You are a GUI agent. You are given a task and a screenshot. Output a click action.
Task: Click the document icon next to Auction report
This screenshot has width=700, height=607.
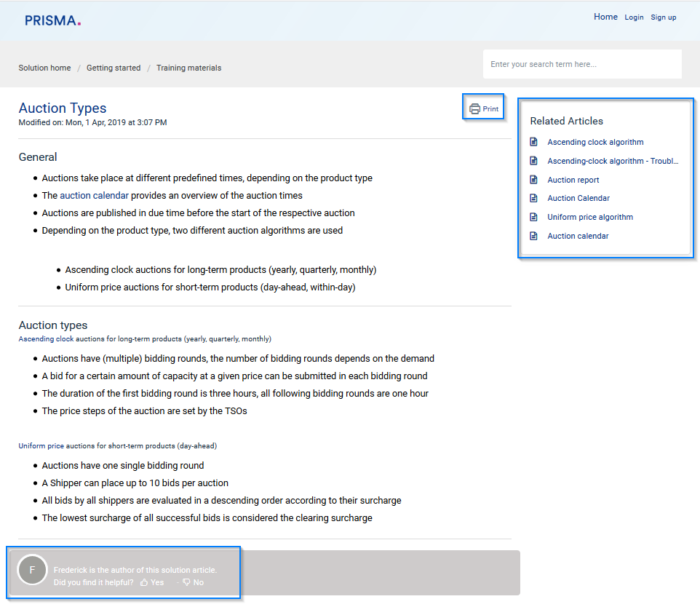click(x=533, y=180)
